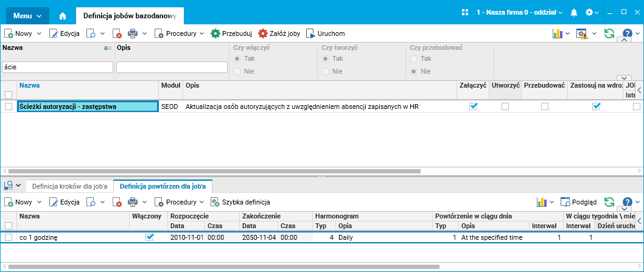Select Nie under Czy włączyć

coord(237,71)
